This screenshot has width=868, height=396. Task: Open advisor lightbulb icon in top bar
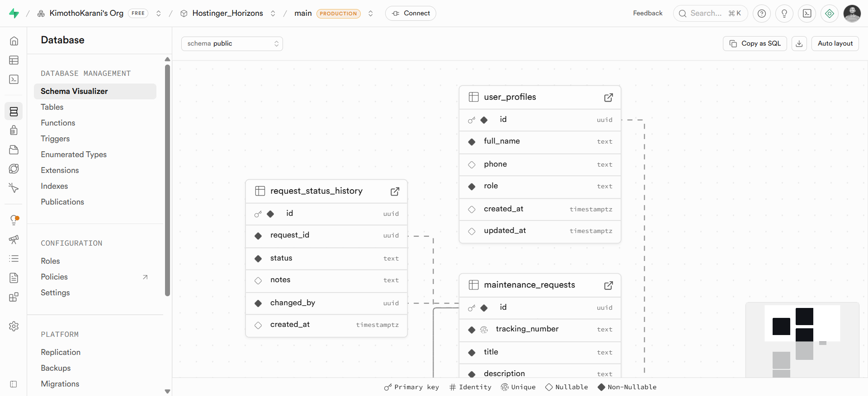click(x=784, y=14)
